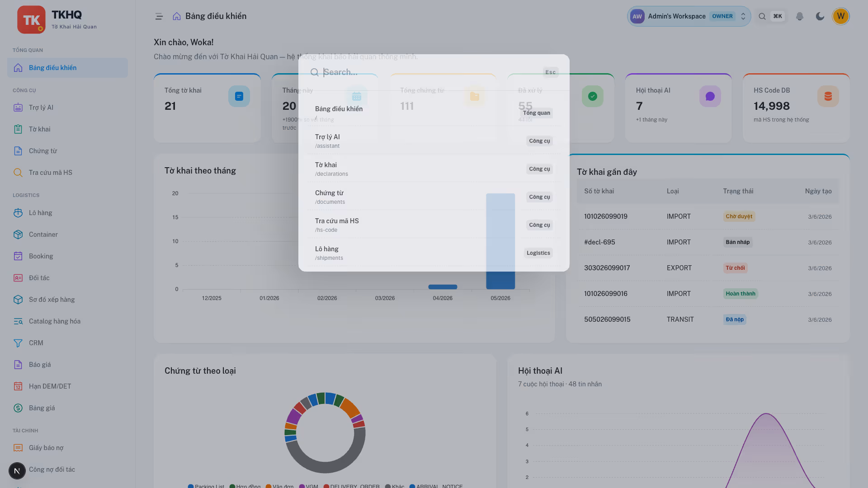Toggle dark mode moon icon

click(820, 16)
